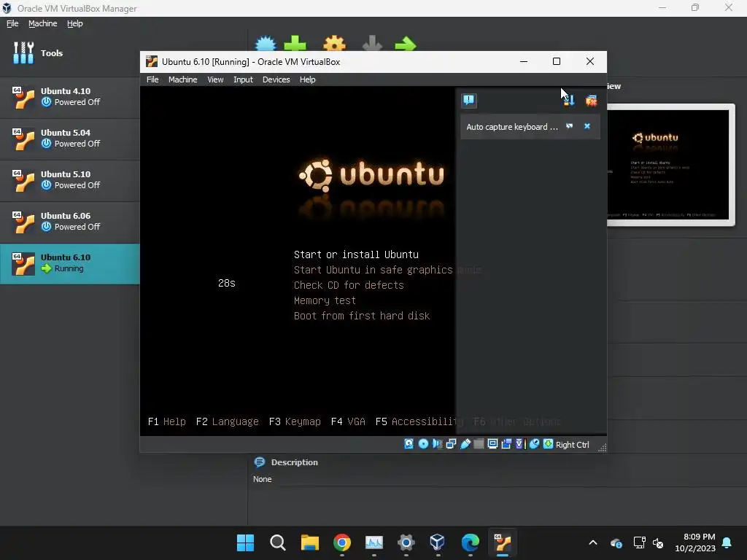Click the notification sort order arrows icon
This screenshot has height=560, width=747.
pyautogui.click(x=568, y=100)
